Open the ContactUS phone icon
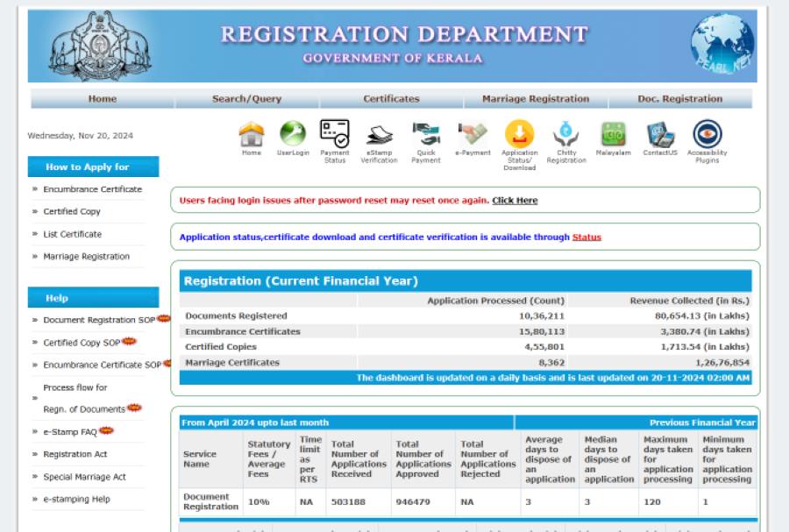This screenshot has height=532, width=789. pos(660,135)
